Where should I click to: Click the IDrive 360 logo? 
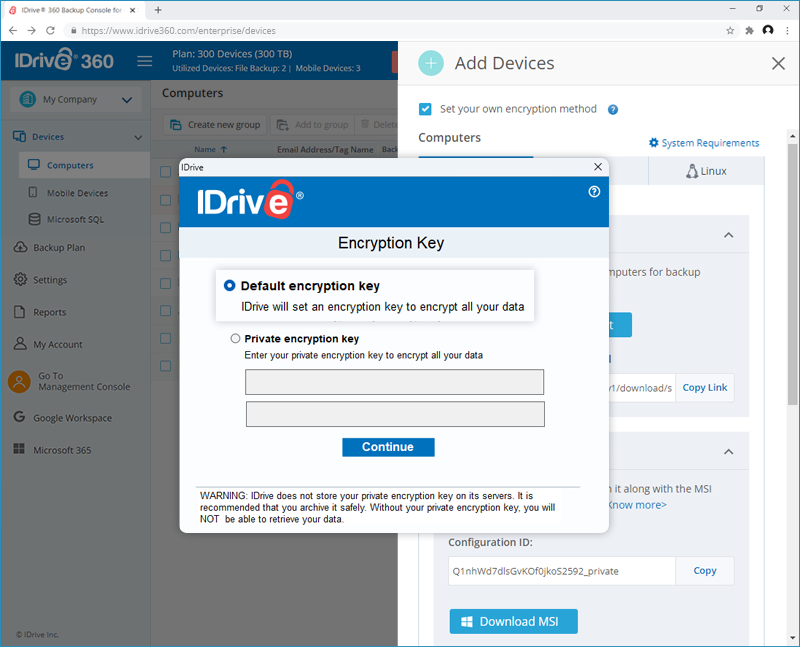coord(64,60)
